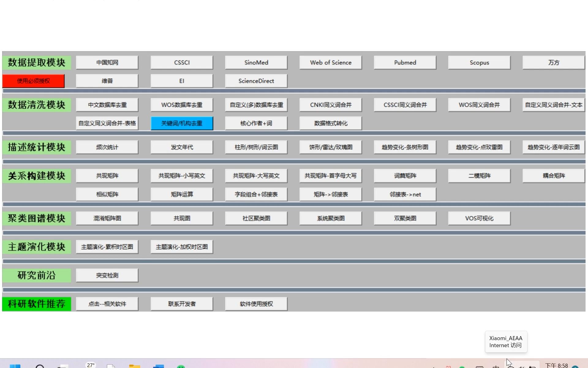Screen dimensions: 588x368
Task: Click WOS同义词合并 button
Action: (480, 105)
